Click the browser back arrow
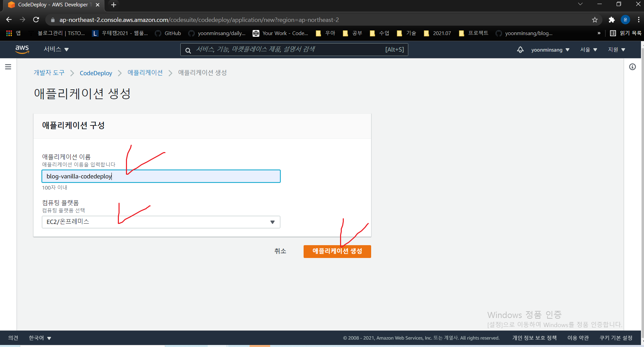Screen dimensions: 644x347 pos(9,20)
